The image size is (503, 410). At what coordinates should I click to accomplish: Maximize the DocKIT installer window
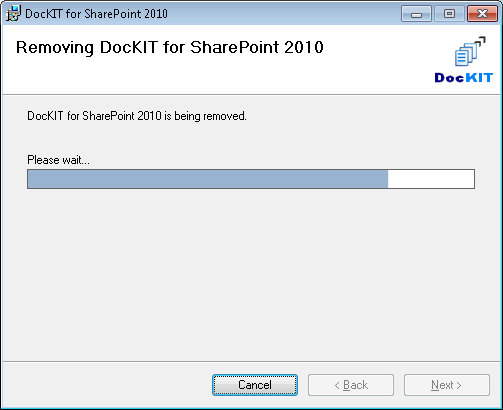point(449,14)
